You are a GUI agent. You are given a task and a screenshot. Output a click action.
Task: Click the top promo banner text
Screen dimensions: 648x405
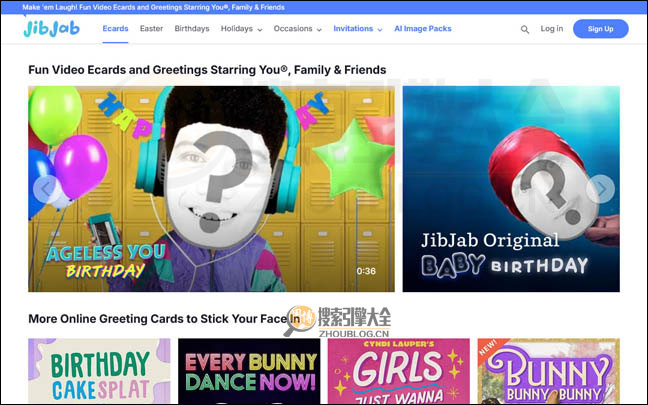click(153, 7)
